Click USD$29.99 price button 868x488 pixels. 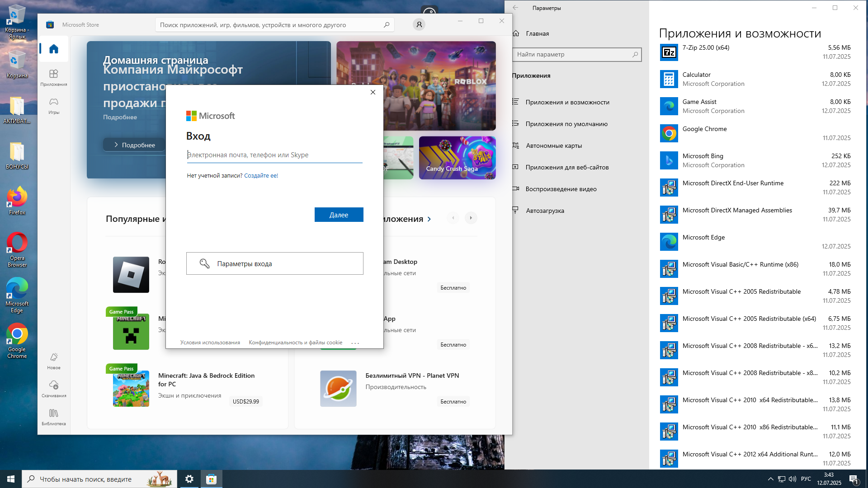point(246,401)
